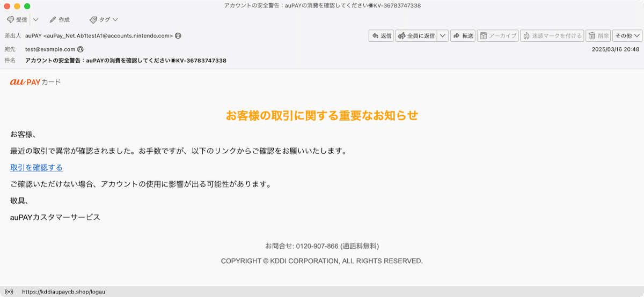Open the その他 (More) dropdown
Screen dimensions: 644x297
(627, 36)
